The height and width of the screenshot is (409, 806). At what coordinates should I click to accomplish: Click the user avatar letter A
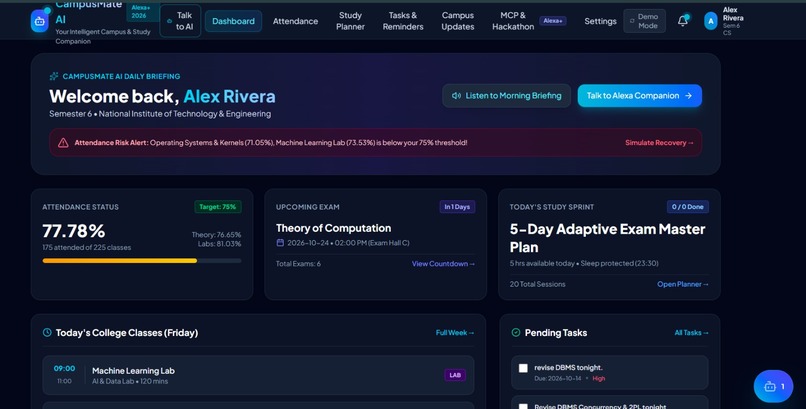pyautogui.click(x=711, y=21)
